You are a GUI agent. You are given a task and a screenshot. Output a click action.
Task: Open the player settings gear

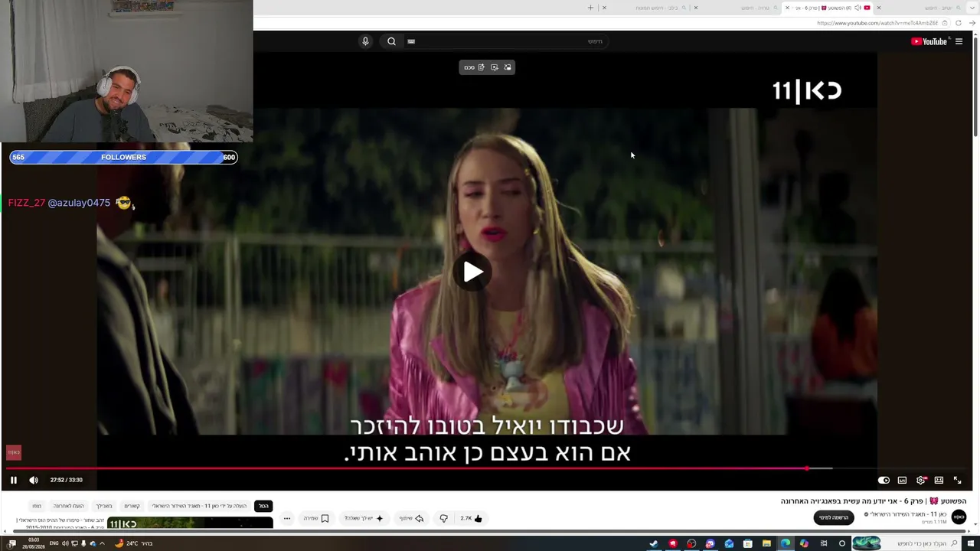(921, 480)
